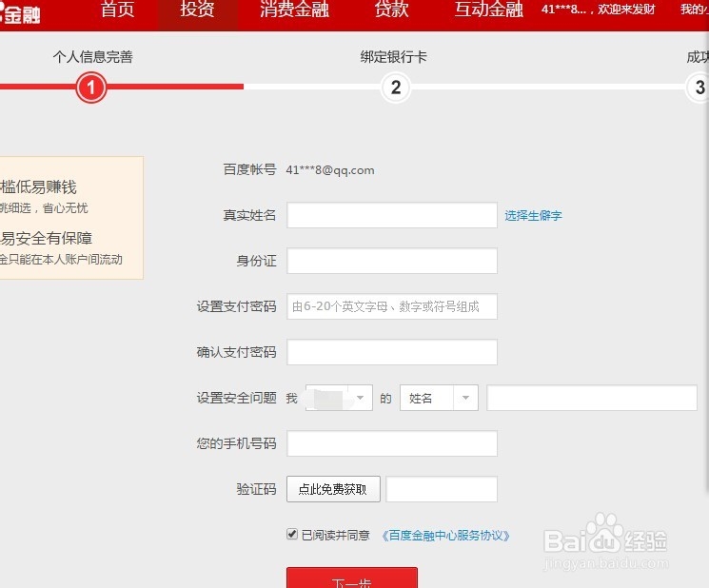The image size is (709, 588).
Task: Expand the first security question dropdown after 我
Action: (339, 398)
